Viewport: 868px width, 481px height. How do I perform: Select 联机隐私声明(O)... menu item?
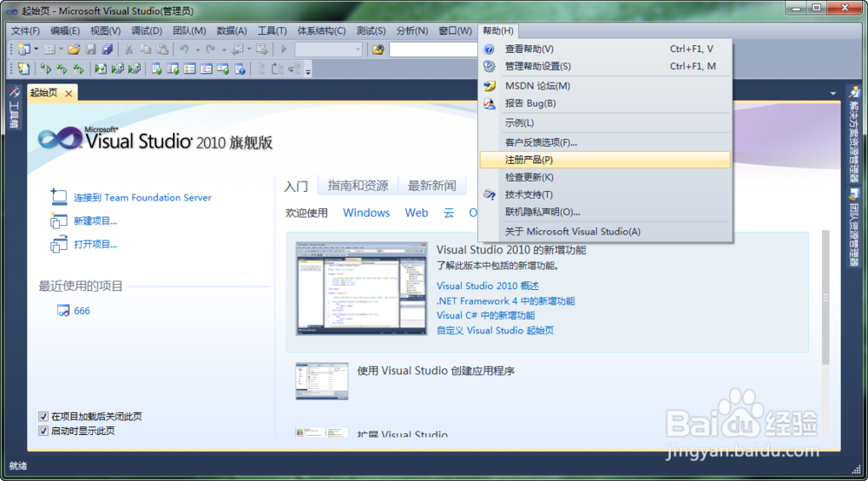[x=605, y=212]
